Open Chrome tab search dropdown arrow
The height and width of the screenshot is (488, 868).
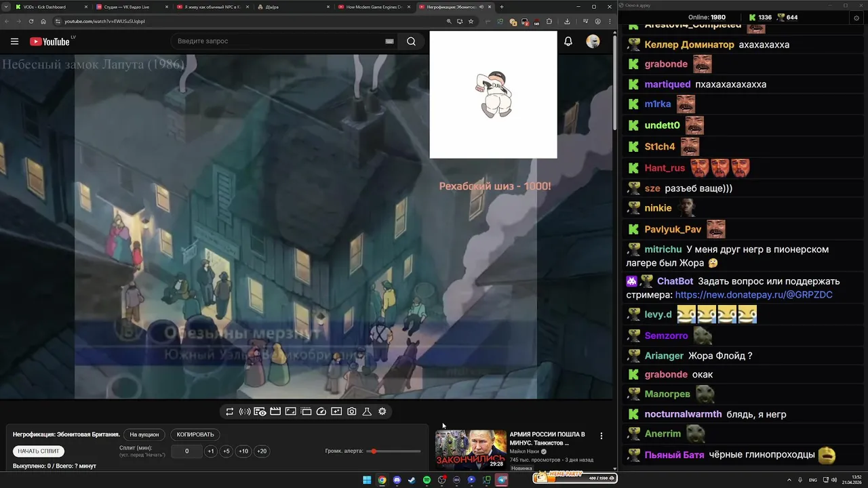7,7
